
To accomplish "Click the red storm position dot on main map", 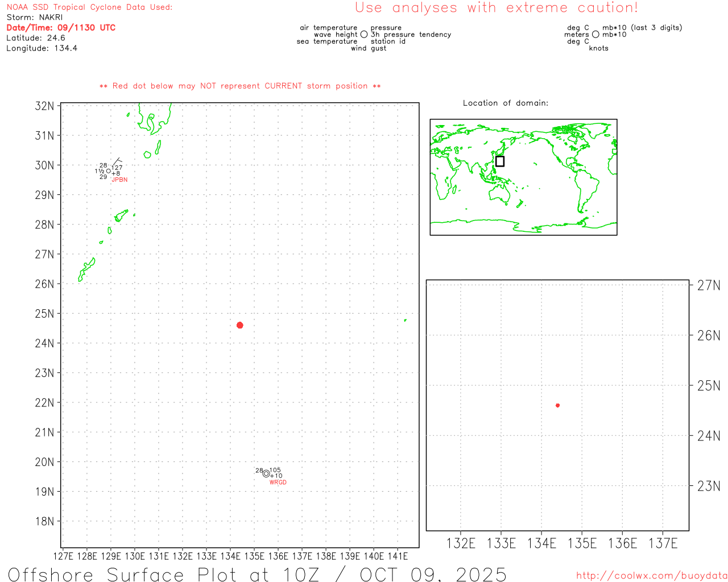I will (240, 325).
